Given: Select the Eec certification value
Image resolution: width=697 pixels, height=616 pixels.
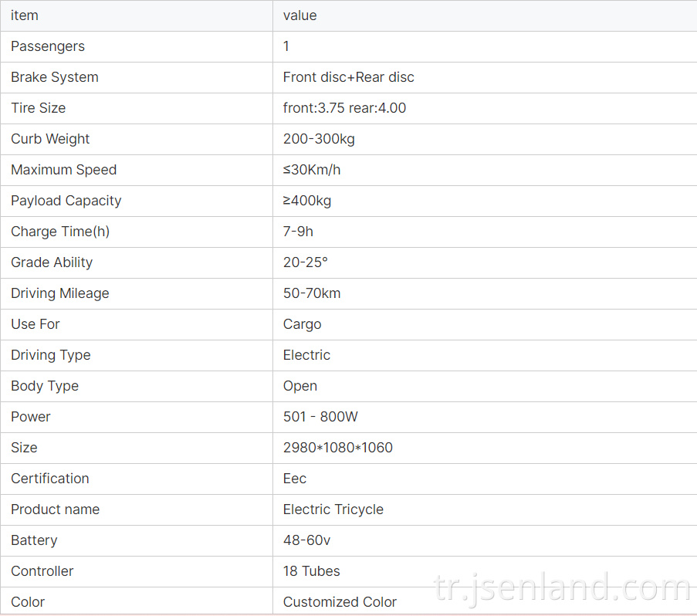Looking at the screenshot, I should click(x=295, y=479).
